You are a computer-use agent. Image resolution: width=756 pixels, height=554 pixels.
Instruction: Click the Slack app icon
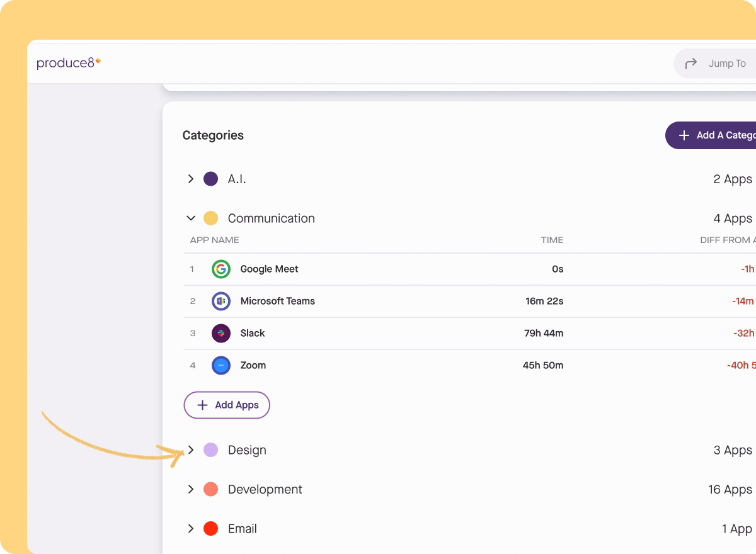tap(221, 334)
